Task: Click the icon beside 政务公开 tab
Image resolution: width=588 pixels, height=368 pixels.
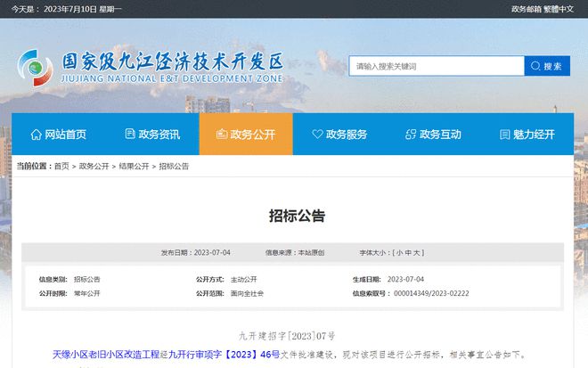Action: [x=222, y=134]
